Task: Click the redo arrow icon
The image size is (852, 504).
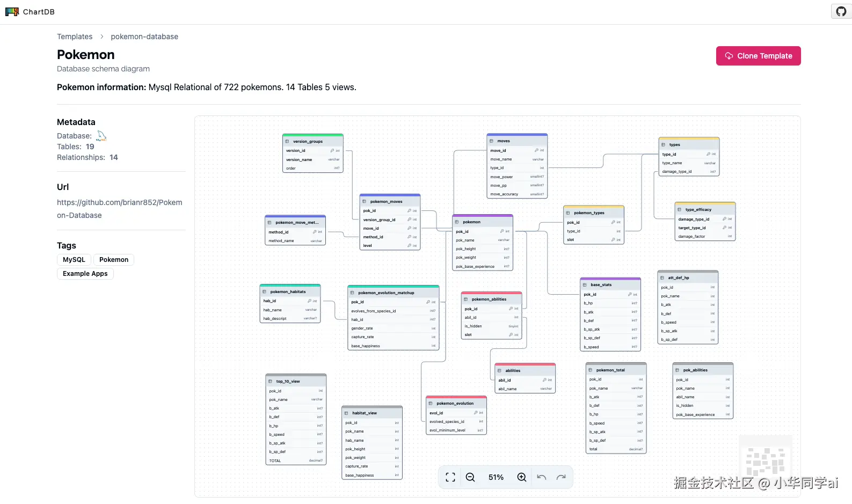Action: coord(561,477)
